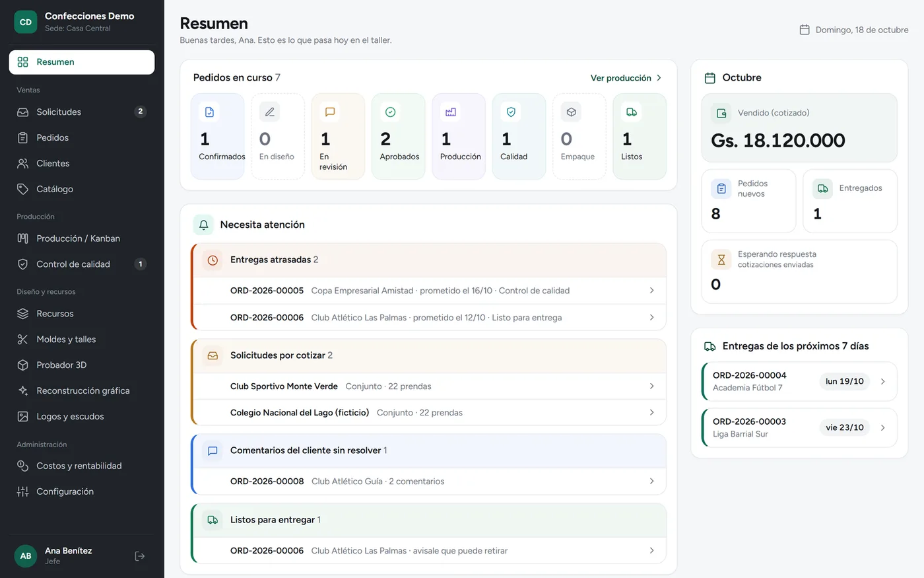Open Logos y escudos in the sidebar
Screen dimensions: 924x578
[82, 417]
